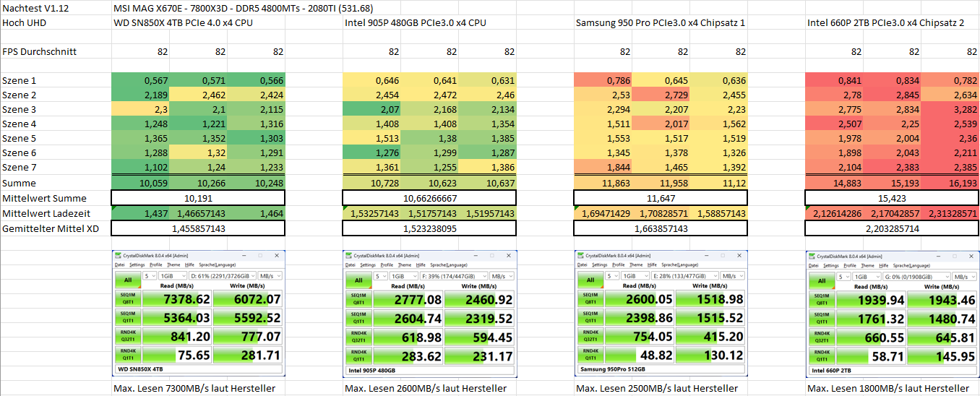
Task: Select Szene 1 cell with value 0,567
Action: pyautogui.click(x=140, y=80)
